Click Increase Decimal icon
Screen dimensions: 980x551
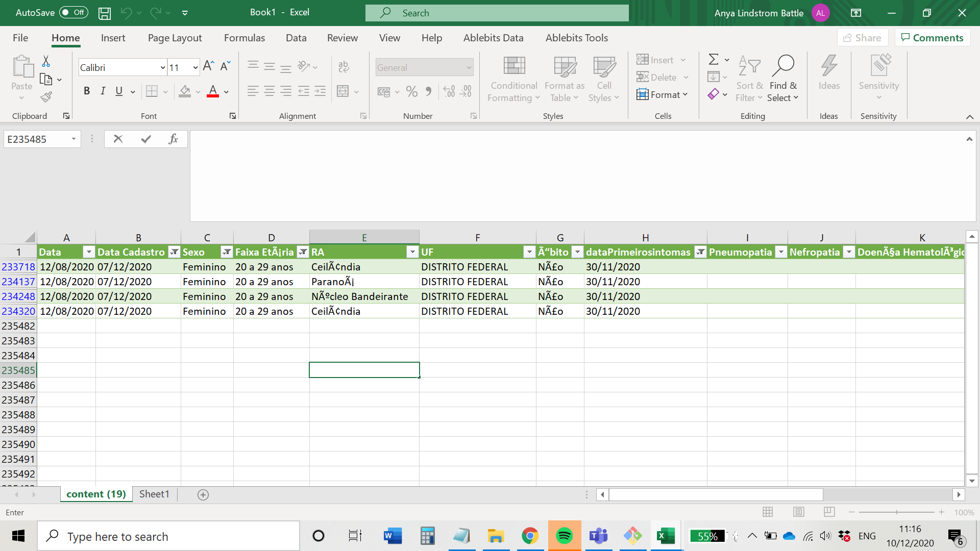tap(449, 91)
